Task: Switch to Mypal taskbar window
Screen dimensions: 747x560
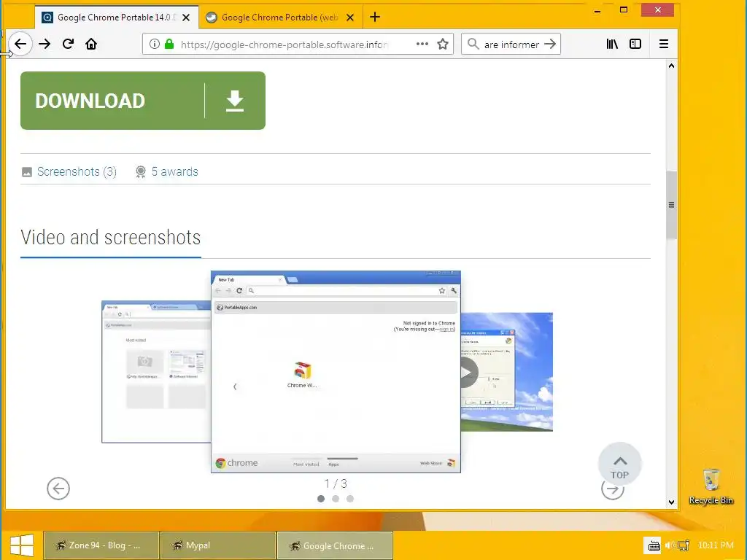Action: [218, 545]
